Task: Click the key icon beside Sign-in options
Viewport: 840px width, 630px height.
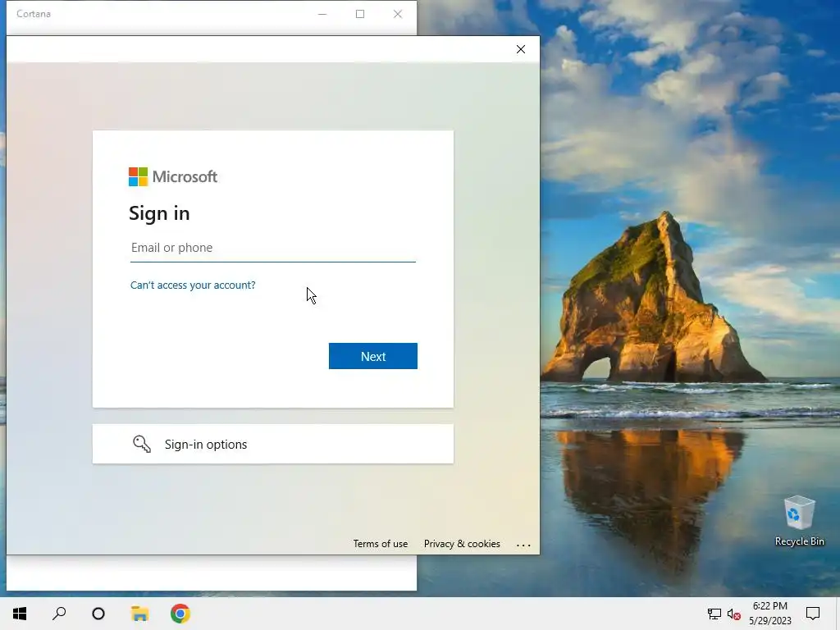Action: [x=142, y=444]
